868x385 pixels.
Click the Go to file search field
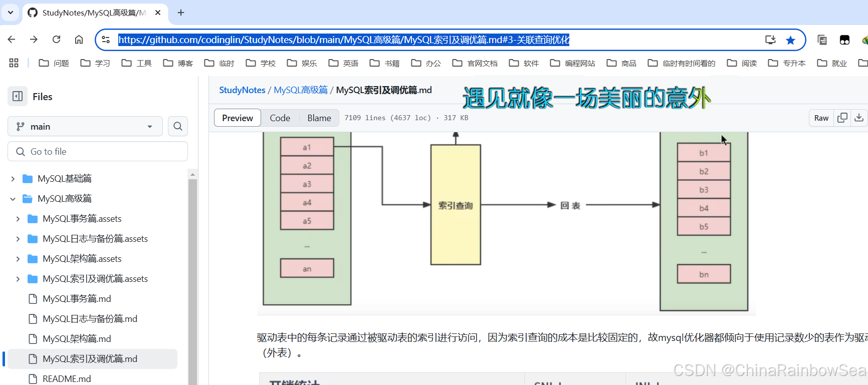coord(98,152)
